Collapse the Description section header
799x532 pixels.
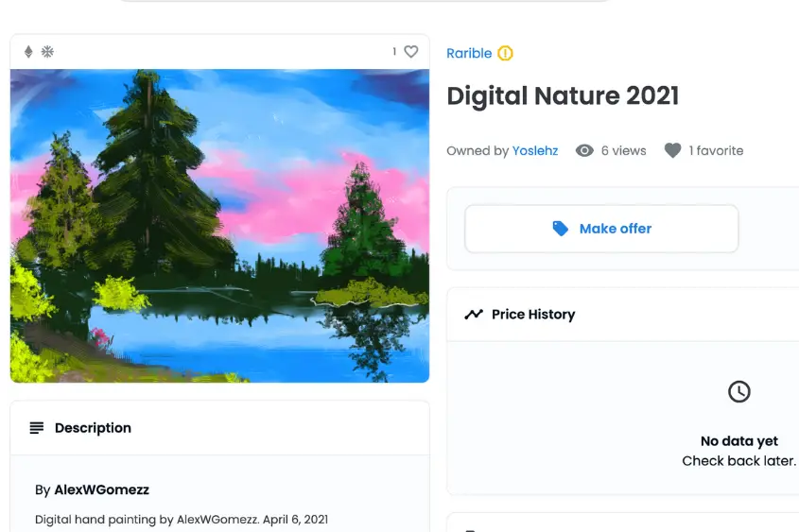click(x=219, y=428)
